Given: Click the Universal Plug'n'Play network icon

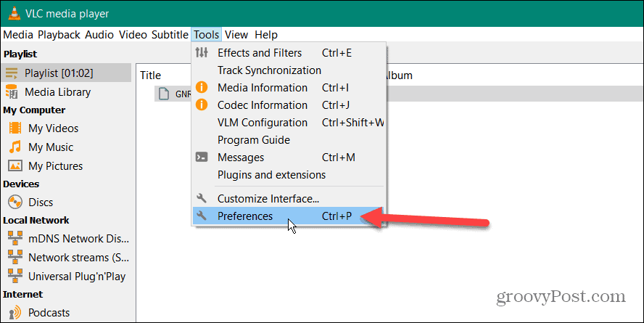Looking at the screenshot, I should pyautogui.click(x=15, y=276).
